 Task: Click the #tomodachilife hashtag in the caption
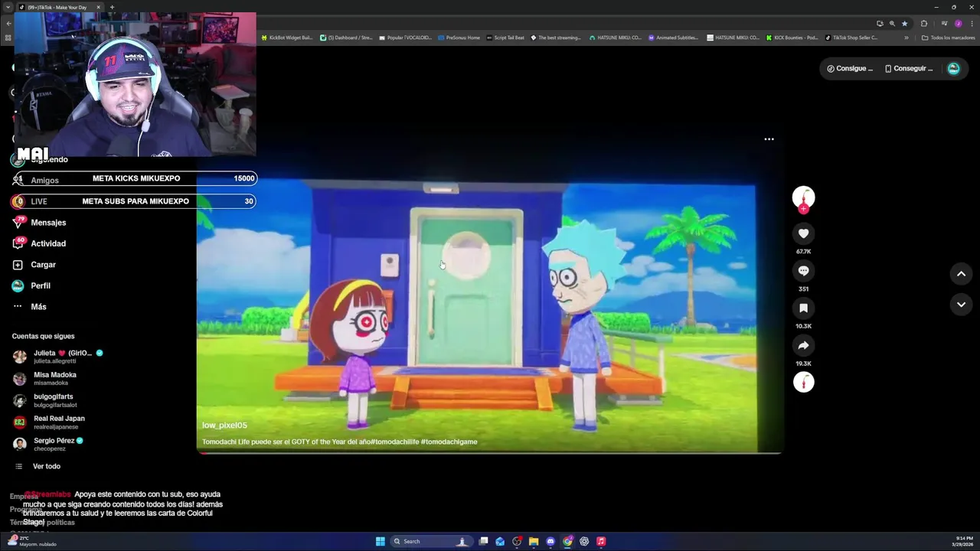click(x=394, y=442)
